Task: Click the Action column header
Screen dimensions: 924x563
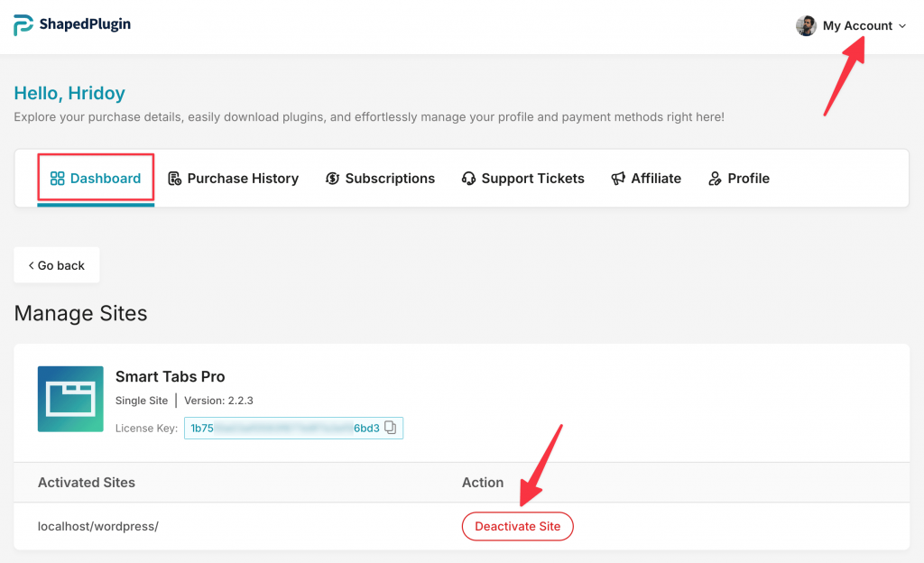Action: pos(483,483)
